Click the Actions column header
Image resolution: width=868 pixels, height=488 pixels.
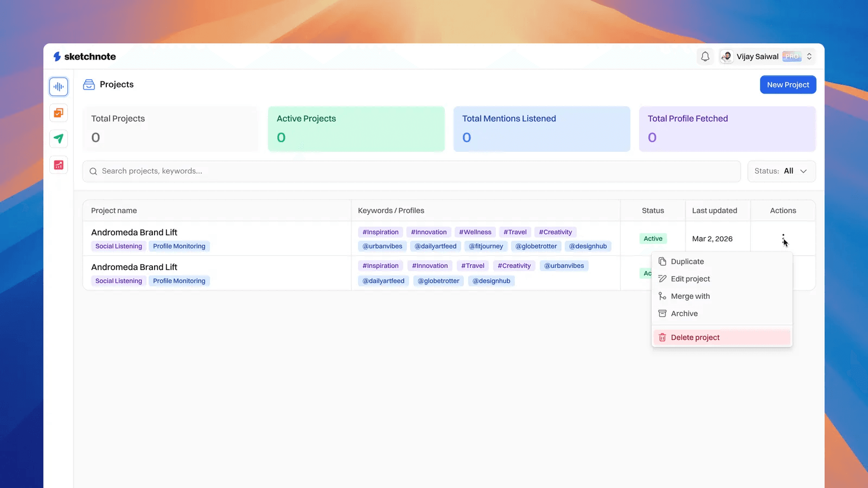[x=783, y=210]
